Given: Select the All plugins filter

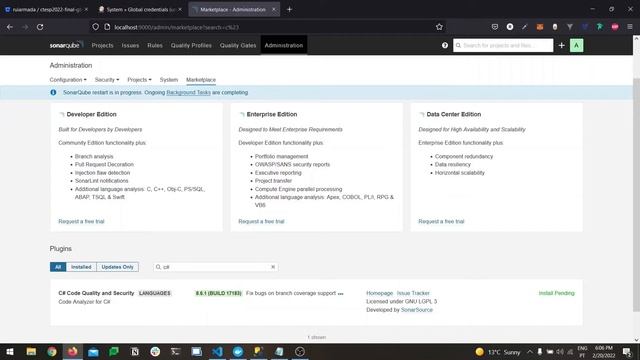Looking at the screenshot, I should 58,267.
